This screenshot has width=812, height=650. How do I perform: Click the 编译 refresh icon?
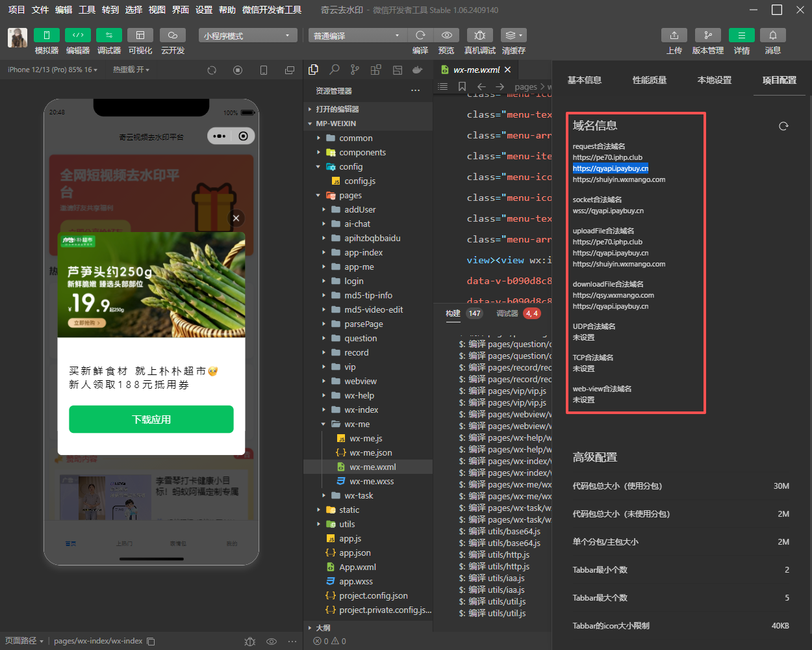[420, 35]
